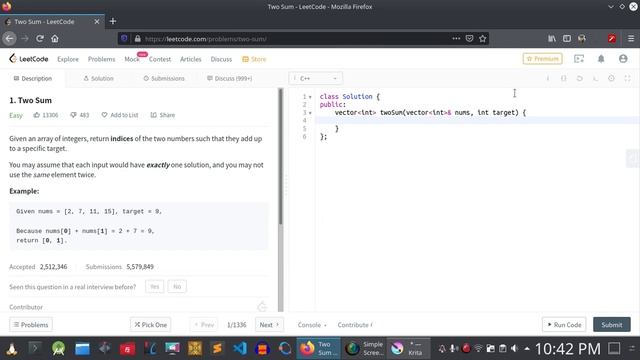Switch to Solution tab
Viewport: 640px width, 360px height.
coord(98,78)
